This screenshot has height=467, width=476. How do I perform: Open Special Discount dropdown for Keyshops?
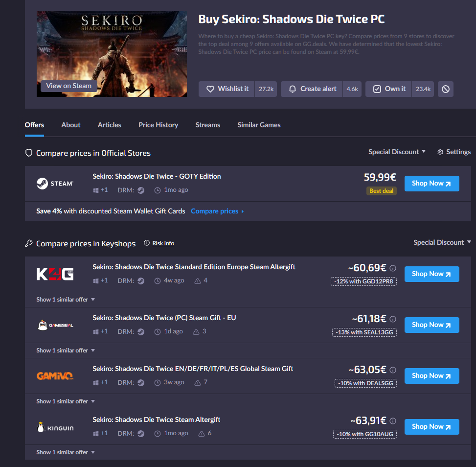(x=442, y=242)
